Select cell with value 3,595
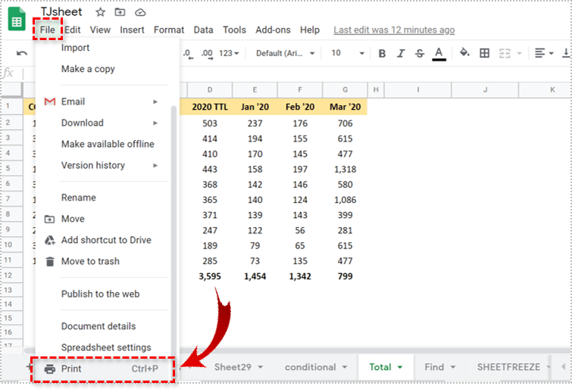The height and width of the screenshot is (392, 572). 209,276
